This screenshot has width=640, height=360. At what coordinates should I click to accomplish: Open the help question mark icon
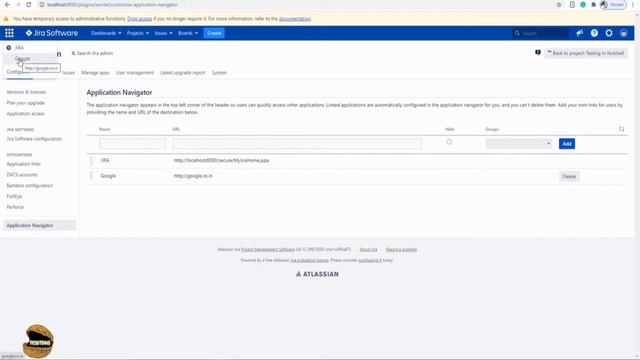594,33
